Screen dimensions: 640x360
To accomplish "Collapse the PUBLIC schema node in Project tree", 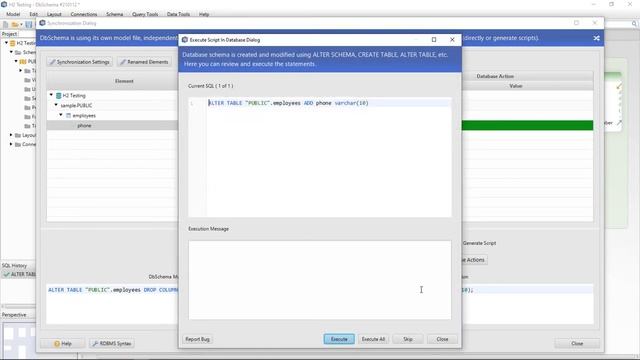I will (x=16, y=61).
